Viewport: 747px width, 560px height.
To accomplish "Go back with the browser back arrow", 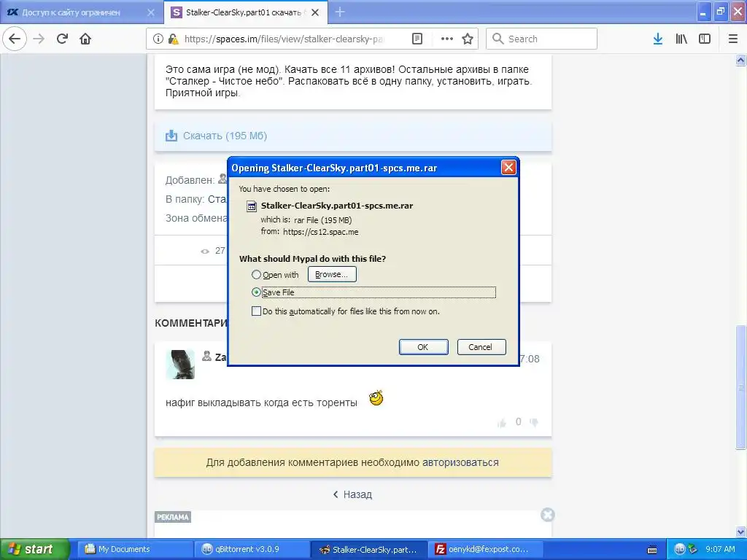I will tap(15, 39).
